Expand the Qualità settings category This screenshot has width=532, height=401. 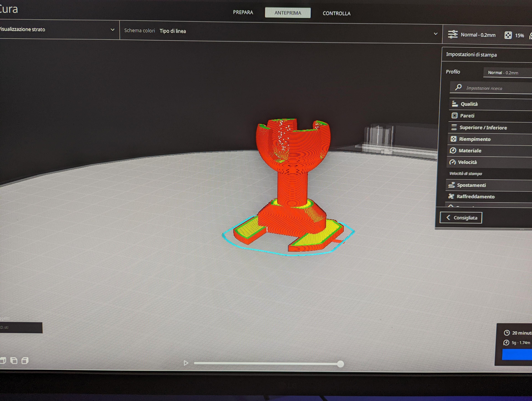(x=490, y=104)
